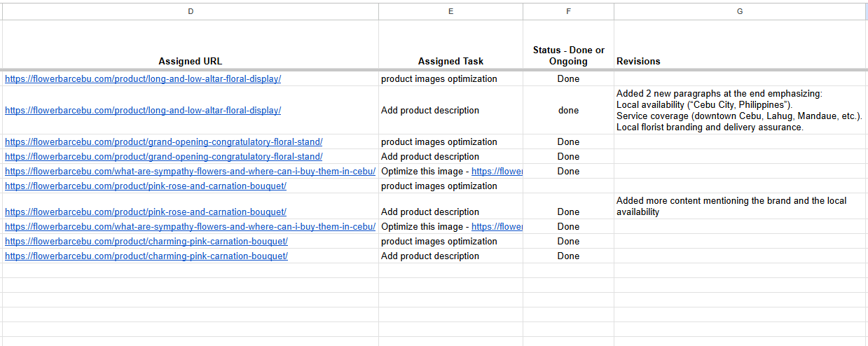This screenshot has height=346, width=868.
Task: Open the truncated link in the lower "Optimize this image" cell
Action: click(497, 227)
